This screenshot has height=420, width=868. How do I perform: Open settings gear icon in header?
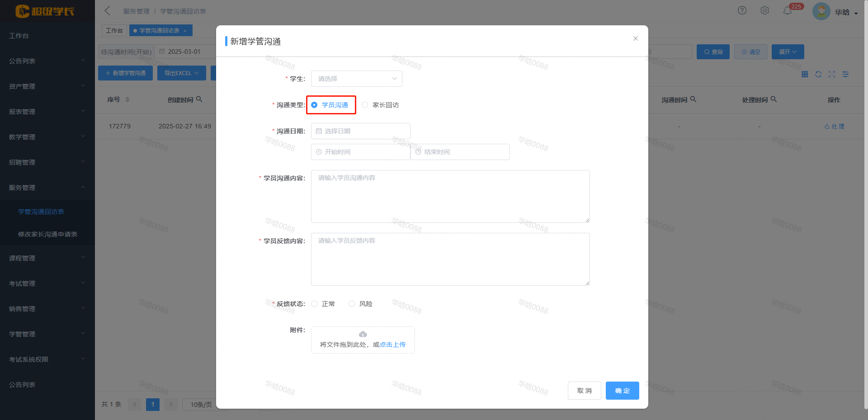[x=764, y=10]
